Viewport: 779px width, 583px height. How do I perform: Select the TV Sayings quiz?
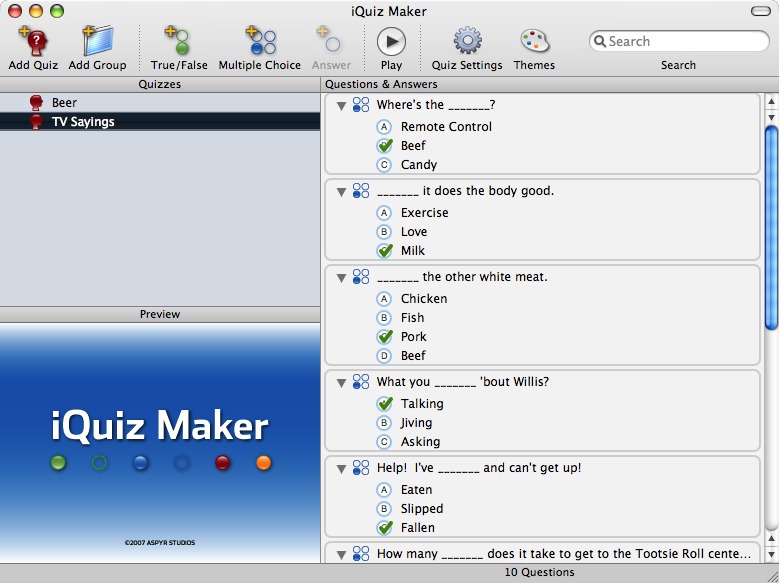coord(160,122)
